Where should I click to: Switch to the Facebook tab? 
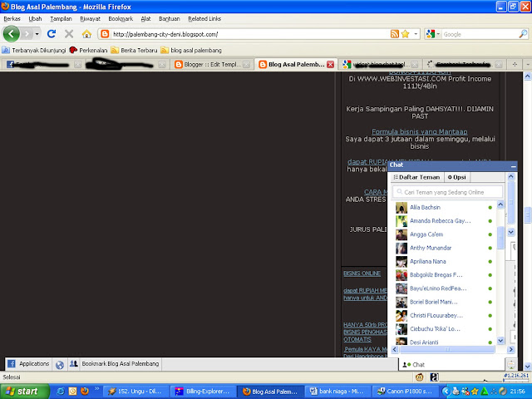click(x=42, y=65)
